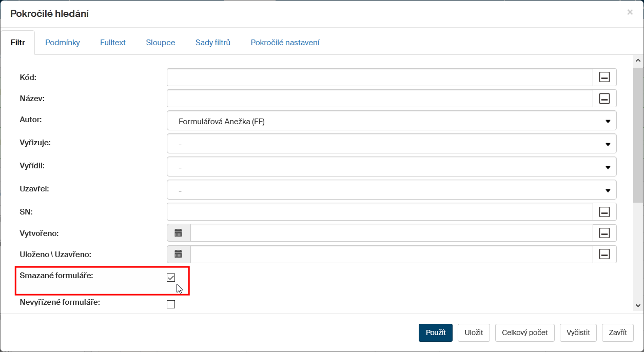Image resolution: width=644 pixels, height=352 pixels.
Task: Uncheck the Smazané formuláře checkbox
Action: tap(171, 278)
